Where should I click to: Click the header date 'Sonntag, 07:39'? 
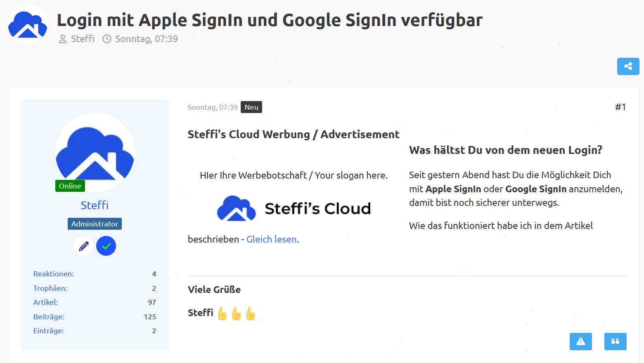(x=146, y=39)
